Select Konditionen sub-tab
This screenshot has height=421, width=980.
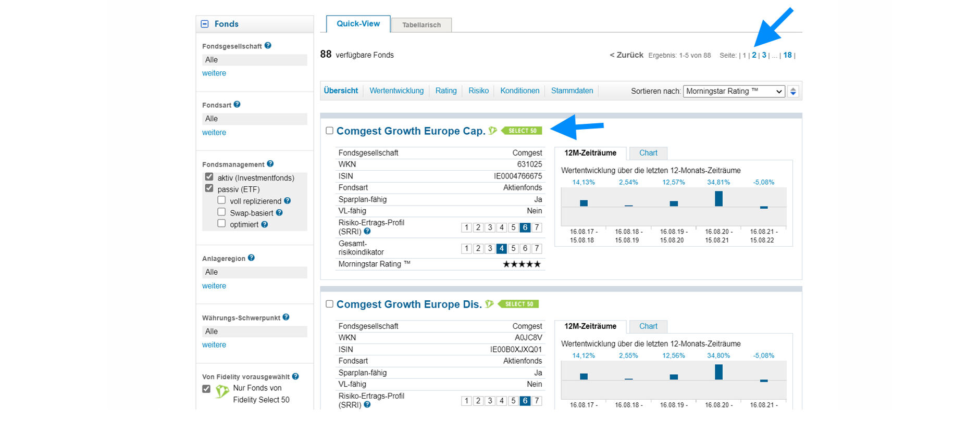pos(520,91)
